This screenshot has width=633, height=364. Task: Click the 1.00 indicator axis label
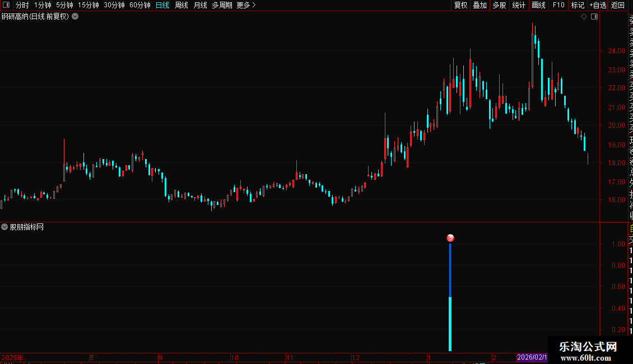(x=618, y=244)
